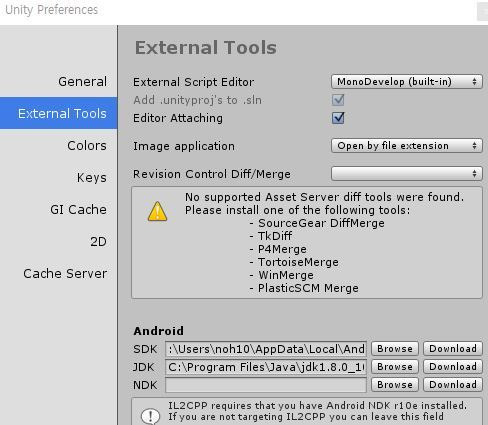The height and width of the screenshot is (425, 488).
Task: Open the Revision Control Diff/Merge dropdown
Action: [x=407, y=173]
